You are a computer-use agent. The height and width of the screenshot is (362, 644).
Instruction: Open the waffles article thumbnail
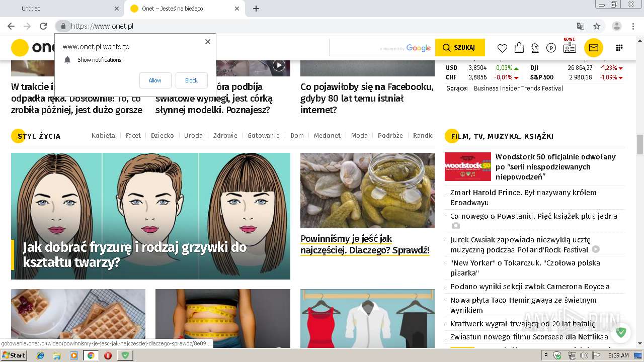[78, 318]
